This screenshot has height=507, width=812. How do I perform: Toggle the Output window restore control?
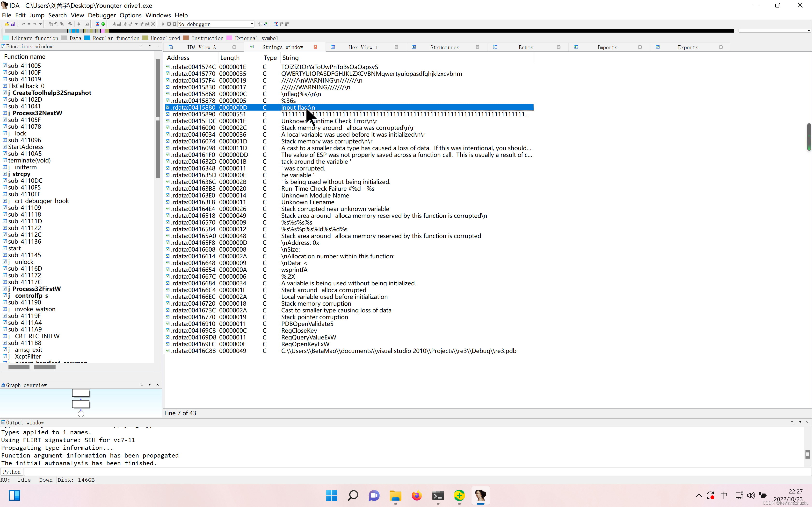792,422
